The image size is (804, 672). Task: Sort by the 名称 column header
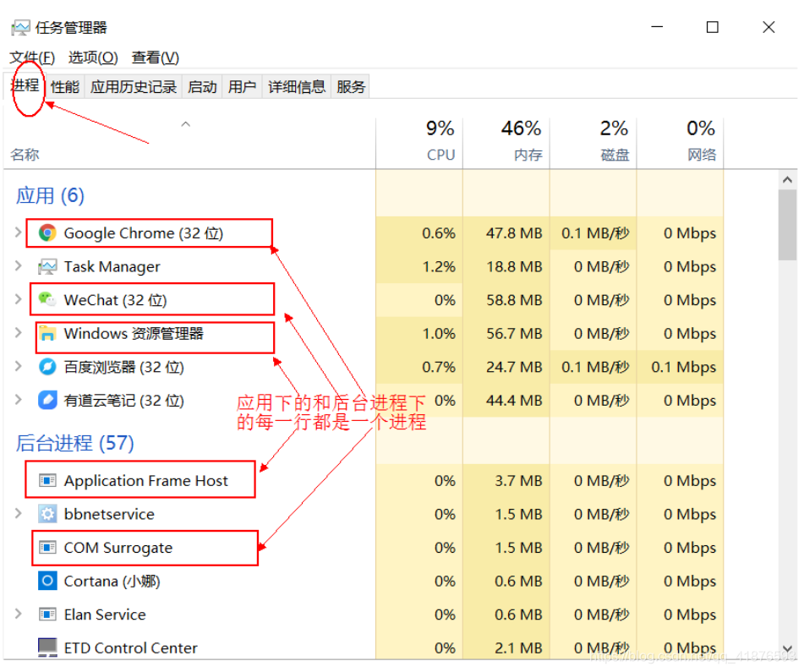coord(189,144)
